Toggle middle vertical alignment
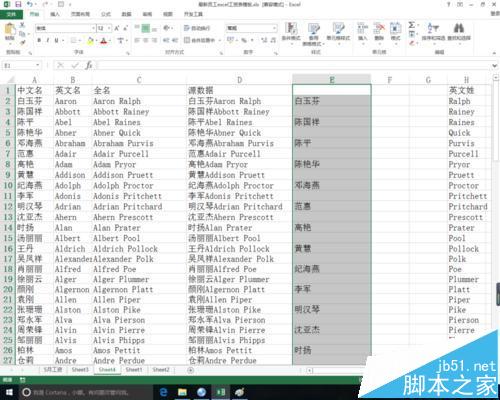The image size is (500, 400). point(146,28)
